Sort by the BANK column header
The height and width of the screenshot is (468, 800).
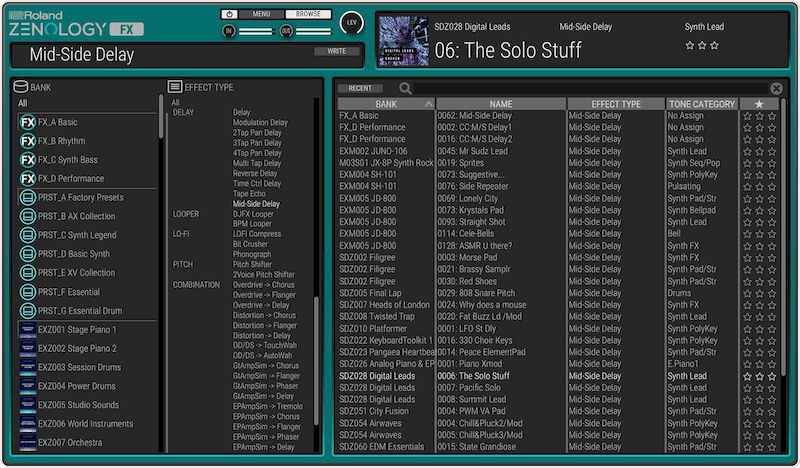coord(386,104)
